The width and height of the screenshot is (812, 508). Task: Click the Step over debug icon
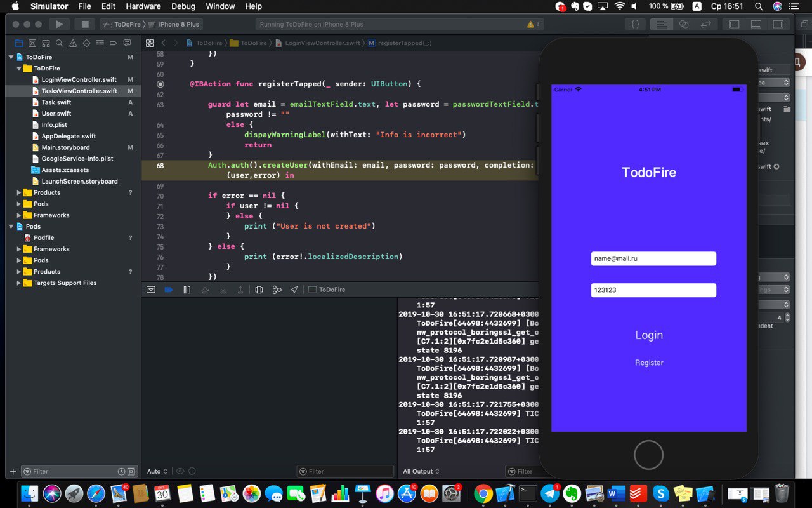[x=204, y=290]
